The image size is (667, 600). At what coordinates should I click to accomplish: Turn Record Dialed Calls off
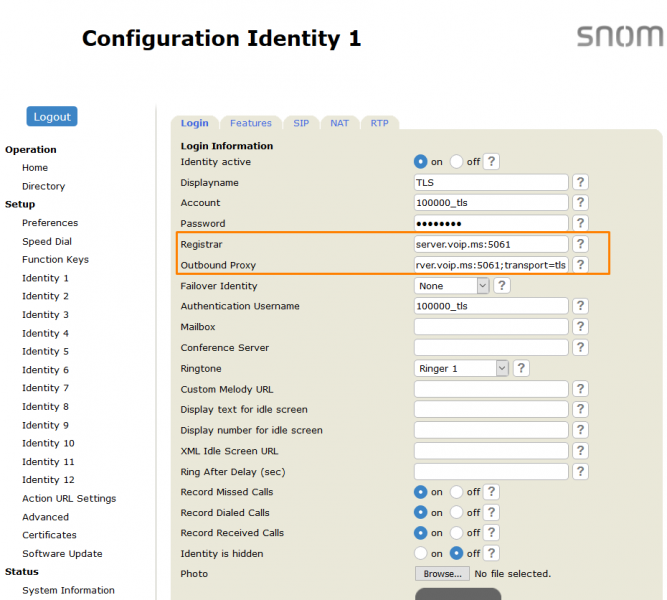456,512
